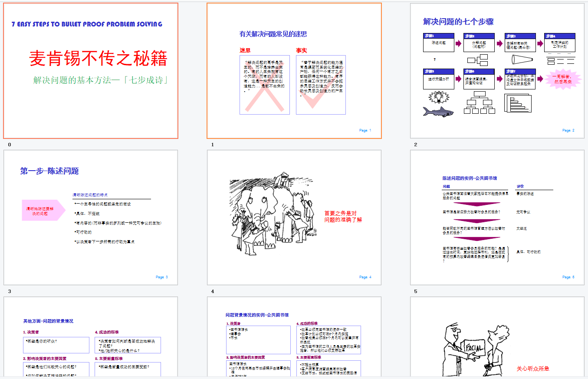
Task: Open the Page 2 link
Action: coord(568,130)
